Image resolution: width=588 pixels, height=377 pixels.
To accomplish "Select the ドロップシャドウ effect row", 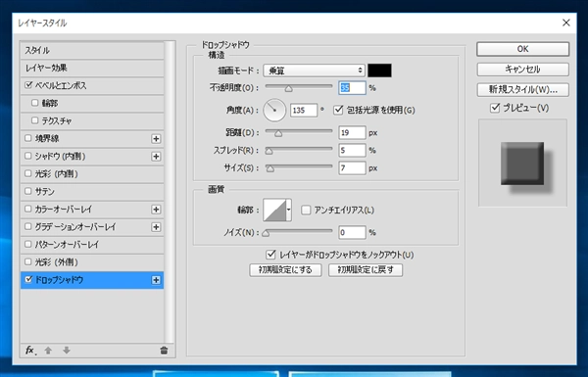I will click(x=92, y=280).
